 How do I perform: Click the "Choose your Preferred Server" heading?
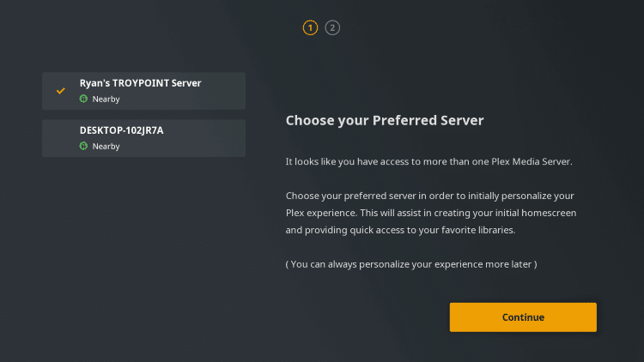click(385, 121)
